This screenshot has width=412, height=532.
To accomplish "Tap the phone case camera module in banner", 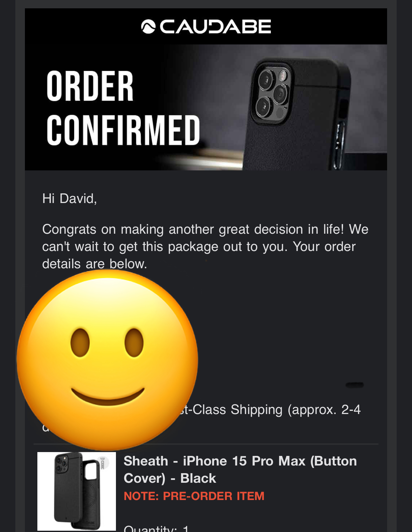I will pyautogui.click(x=272, y=92).
